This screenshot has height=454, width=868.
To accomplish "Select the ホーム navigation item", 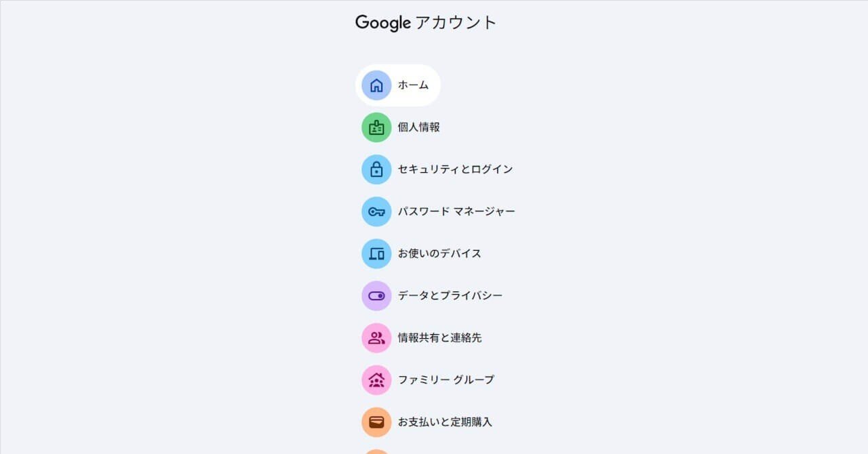I will (x=412, y=85).
